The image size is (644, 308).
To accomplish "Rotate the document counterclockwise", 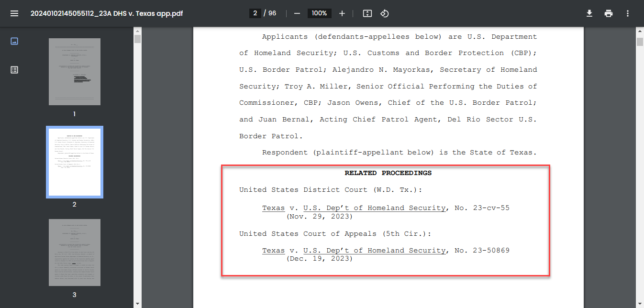I will tap(384, 13).
